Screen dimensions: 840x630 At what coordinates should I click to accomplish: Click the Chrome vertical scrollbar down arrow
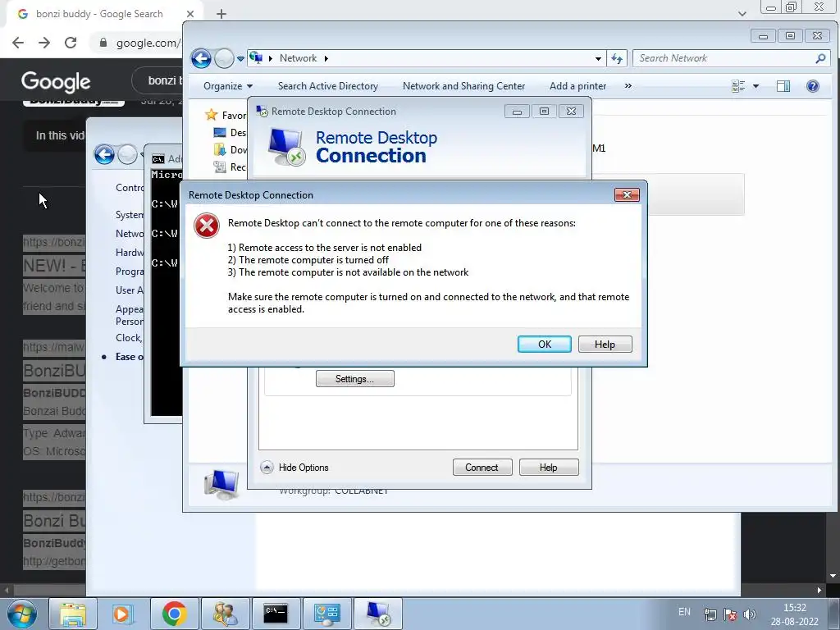click(x=833, y=576)
